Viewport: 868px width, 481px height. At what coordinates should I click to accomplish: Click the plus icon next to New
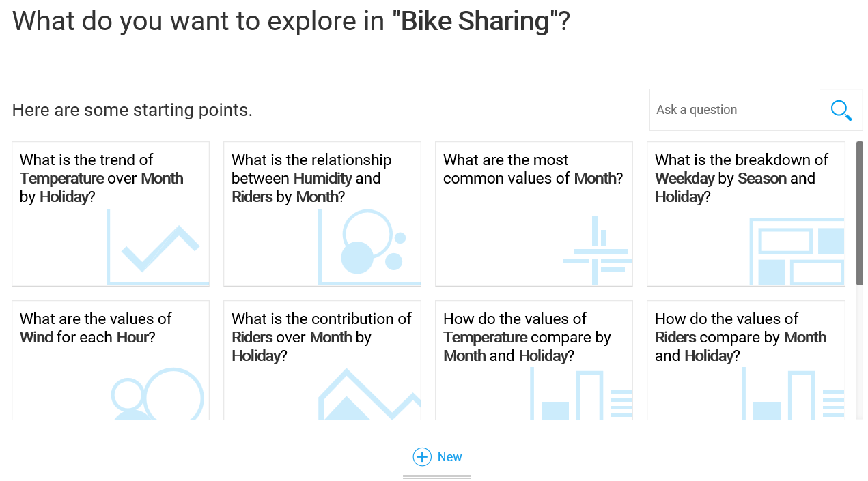(422, 457)
